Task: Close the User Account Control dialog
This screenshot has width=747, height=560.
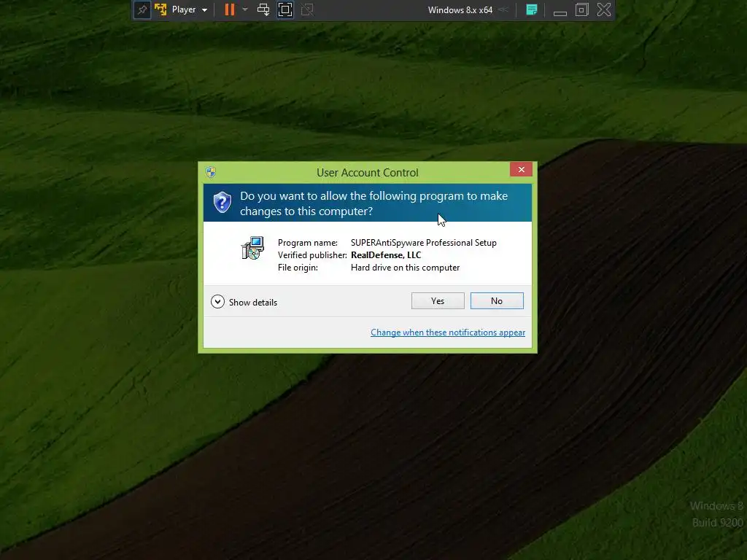Action: tap(521, 169)
